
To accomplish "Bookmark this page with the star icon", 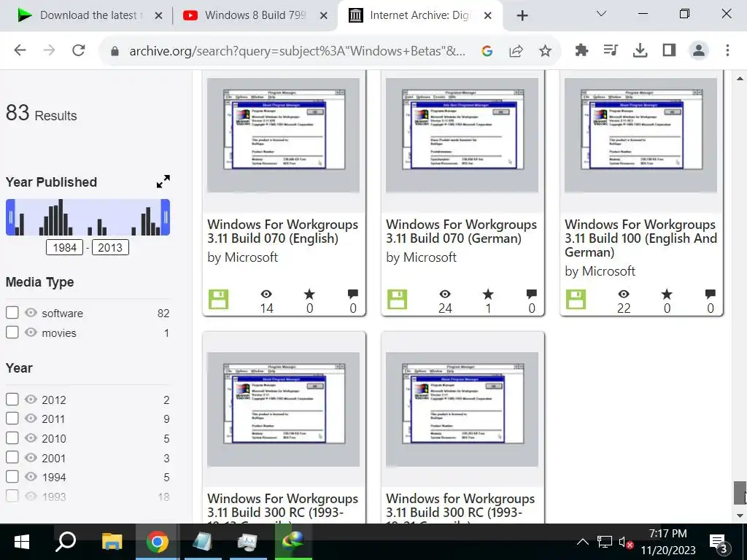I will point(545,51).
